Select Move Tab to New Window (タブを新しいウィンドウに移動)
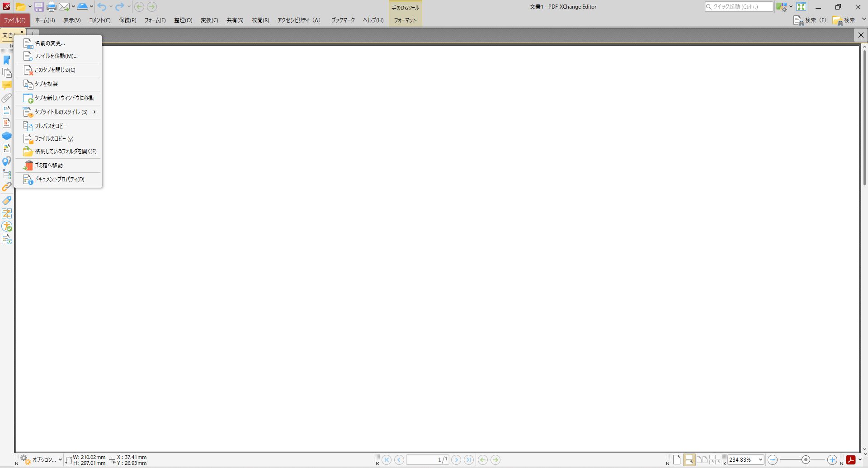This screenshot has height=468, width=868. (x=58, y=98)
